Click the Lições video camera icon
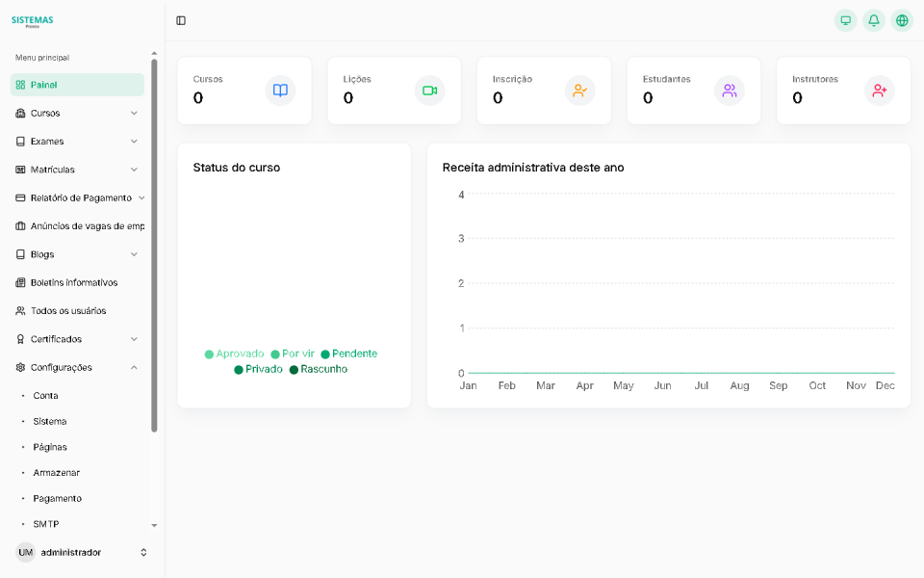 [x=429, y=90]
